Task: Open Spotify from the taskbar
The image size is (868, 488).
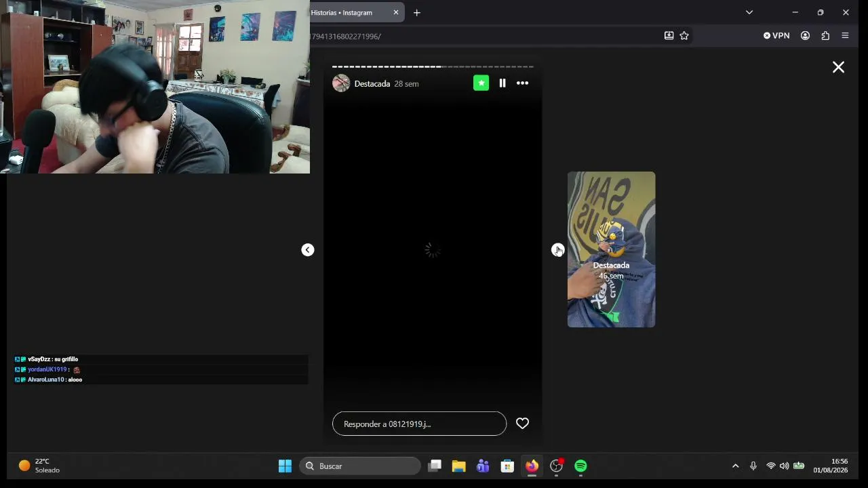Action: point(580,466)
